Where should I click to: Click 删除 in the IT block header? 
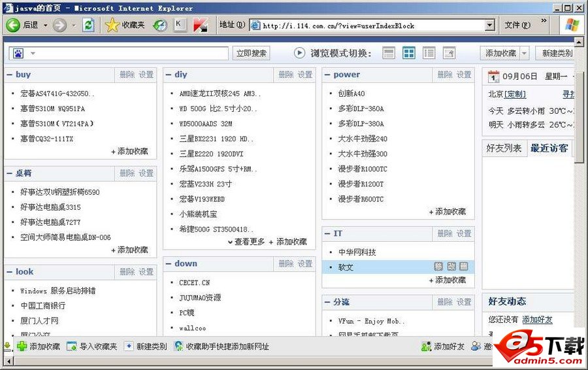[445, 233]
